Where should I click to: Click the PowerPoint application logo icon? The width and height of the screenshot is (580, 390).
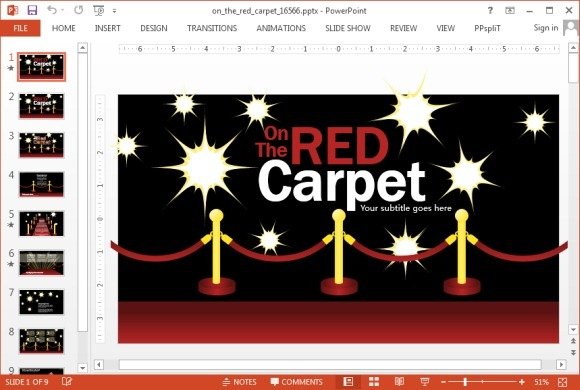coord(13,10)
